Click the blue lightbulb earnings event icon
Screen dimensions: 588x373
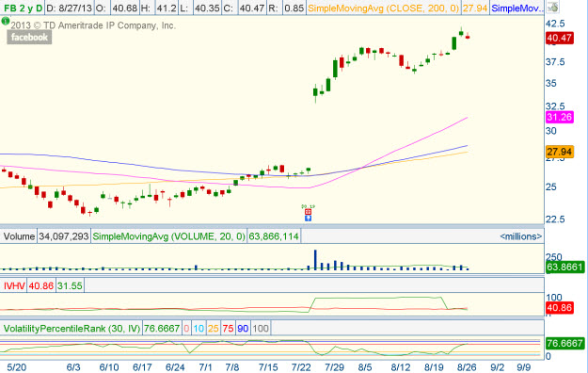pyautogui.click(x=308, y=218)
